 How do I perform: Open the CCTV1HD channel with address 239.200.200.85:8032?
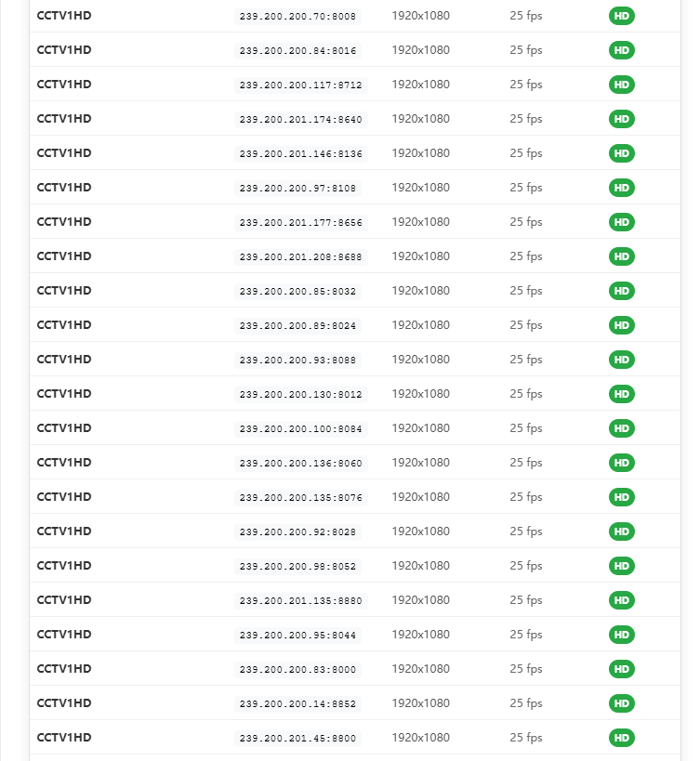[x=64, y=291]
